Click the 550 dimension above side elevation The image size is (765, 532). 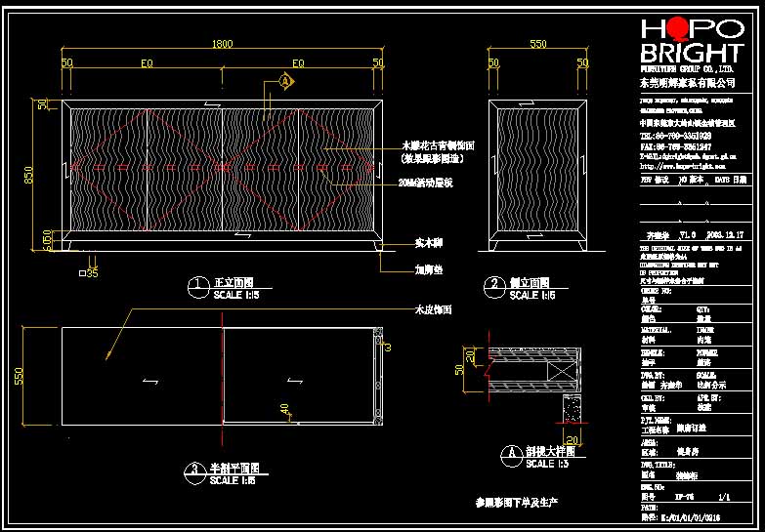tap(537, 44)
